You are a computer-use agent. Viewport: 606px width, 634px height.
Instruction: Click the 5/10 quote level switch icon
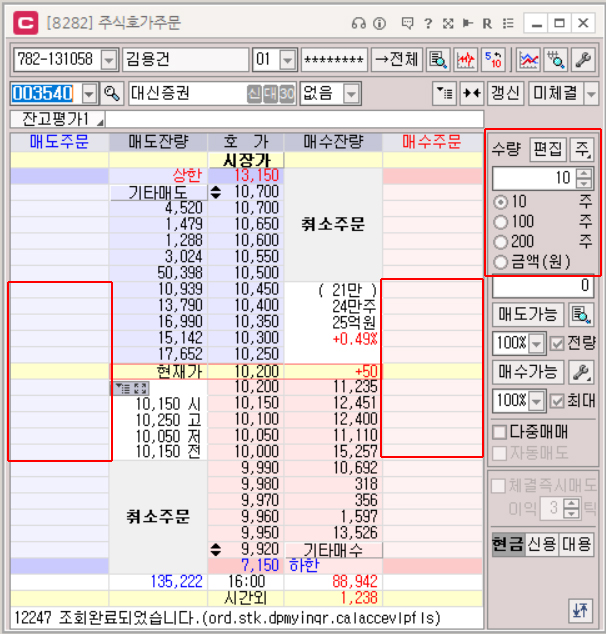(493, 60)
